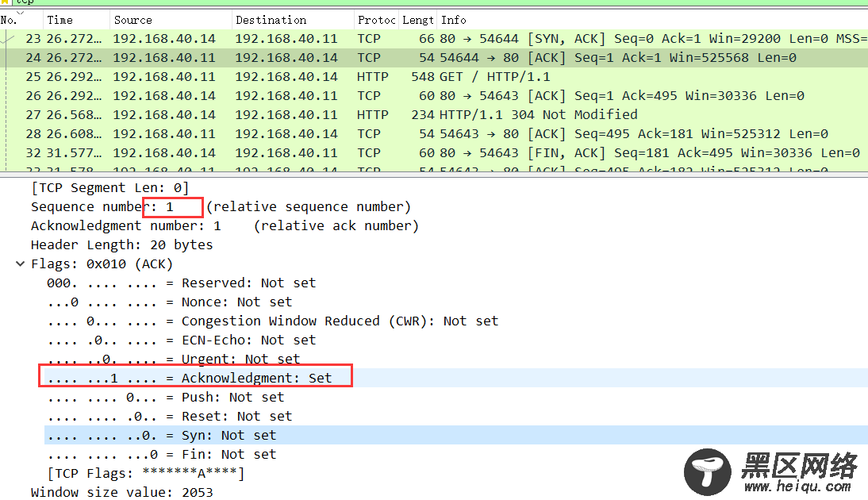Select the Syn: Not set flag line
868x500 pixels.
click(161, 435)
